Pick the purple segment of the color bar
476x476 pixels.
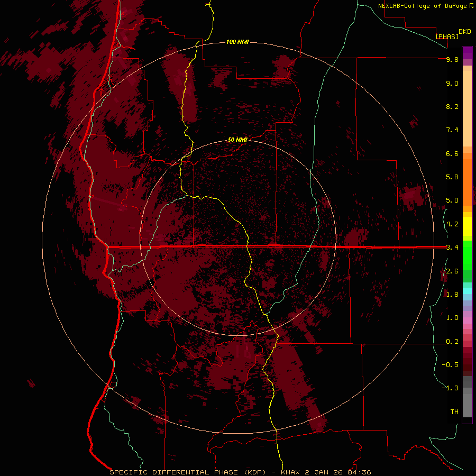pyautogui.click(x=467, y=53)
